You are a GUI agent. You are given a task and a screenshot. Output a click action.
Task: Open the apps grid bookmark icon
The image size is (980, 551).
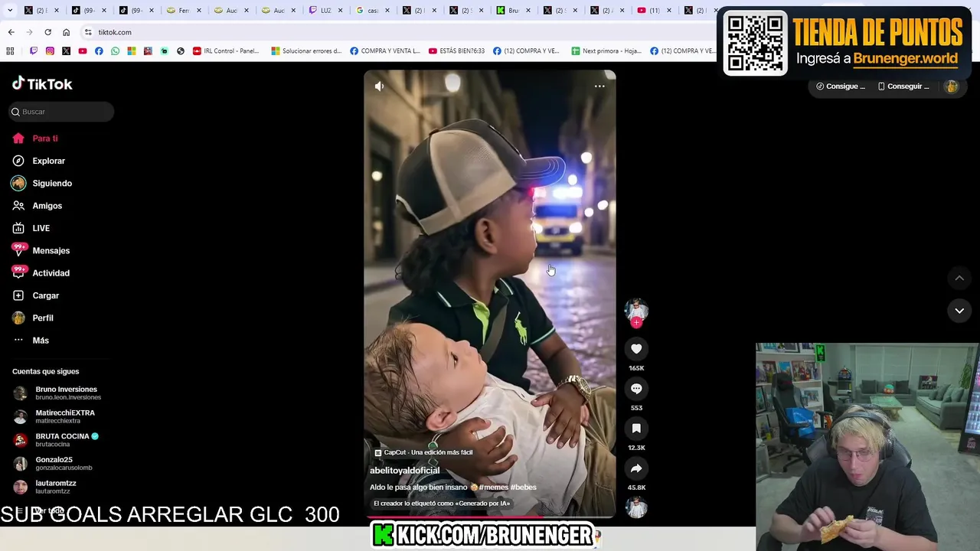[x=10, y=51]
